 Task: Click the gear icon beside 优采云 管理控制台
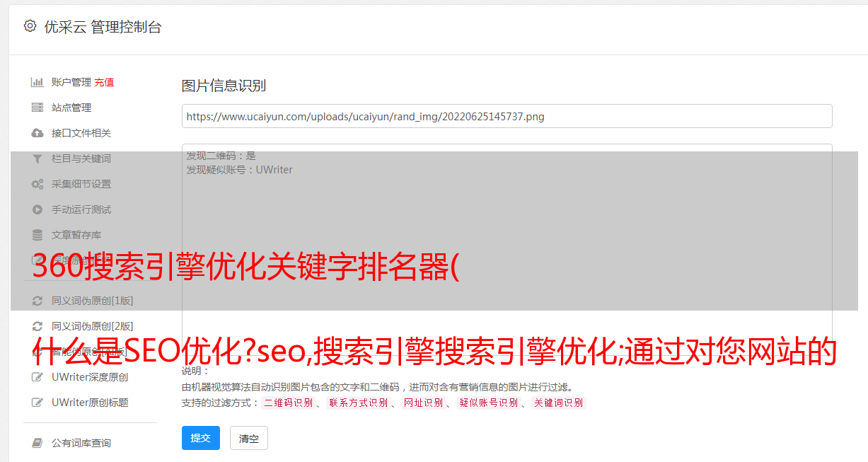point(30,26)
